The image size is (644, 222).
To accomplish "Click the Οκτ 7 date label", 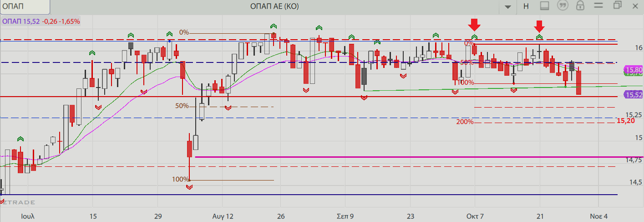I will tap(475, 216).
